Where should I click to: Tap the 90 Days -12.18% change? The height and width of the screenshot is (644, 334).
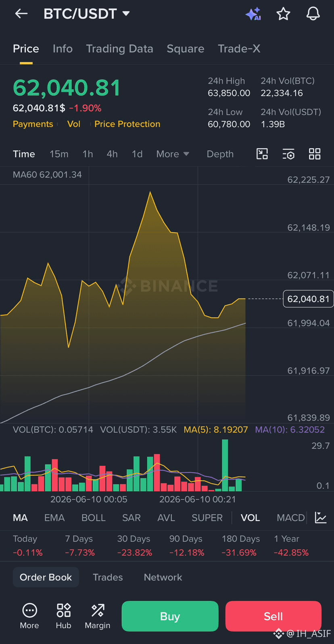pyautogui.click(x=187, y=546)
